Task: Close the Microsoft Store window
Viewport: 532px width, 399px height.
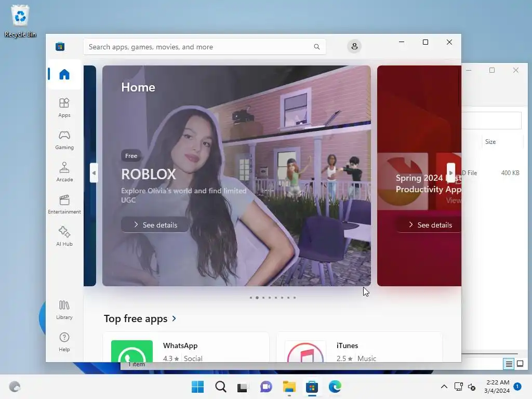Action: [449, 42]
